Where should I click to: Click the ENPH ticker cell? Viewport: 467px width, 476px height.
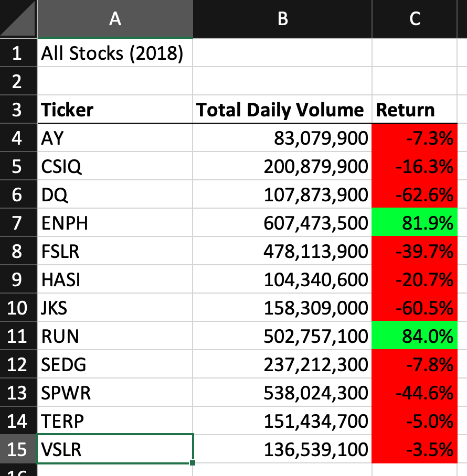coord(114,222)
